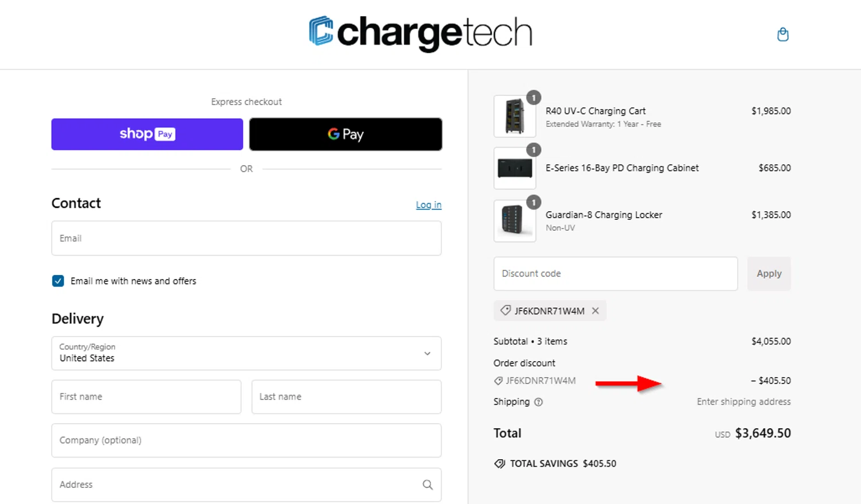This screenshot has height=504, width=861.
Task: Click the discount tag icon under Order discount
Action: [x=498, y=381]
